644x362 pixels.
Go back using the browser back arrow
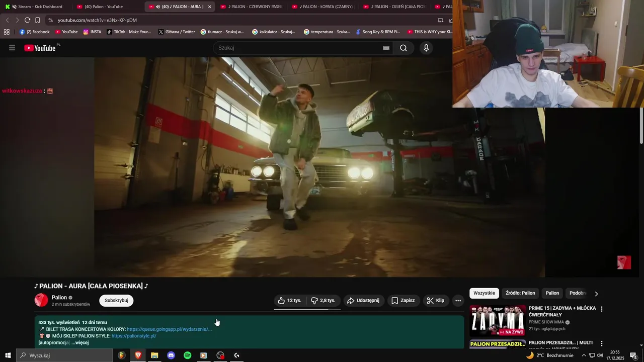[7, 20]
